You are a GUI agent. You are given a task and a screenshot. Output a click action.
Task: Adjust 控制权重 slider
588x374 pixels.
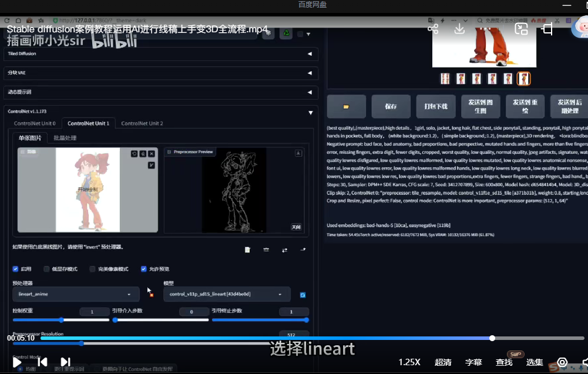point(61,320)
